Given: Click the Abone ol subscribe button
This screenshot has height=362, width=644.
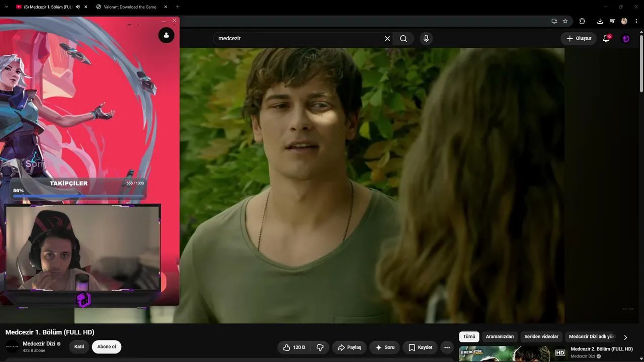Looking at the screenshot, I should point(107,347).
